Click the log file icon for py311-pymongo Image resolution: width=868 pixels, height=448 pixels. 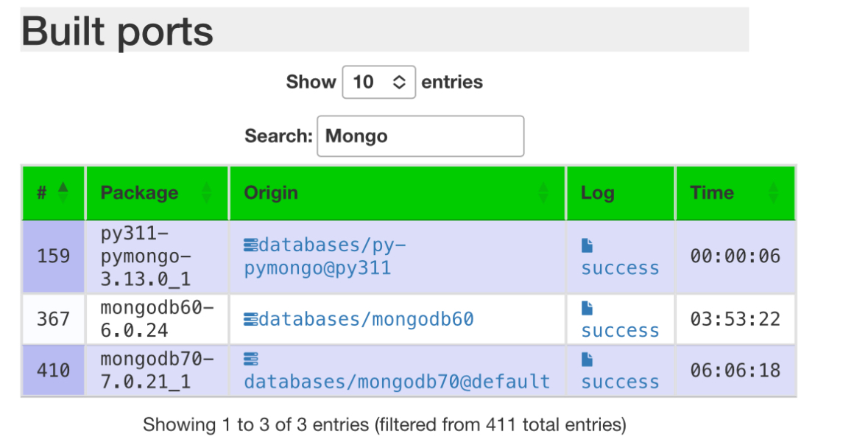588,245
